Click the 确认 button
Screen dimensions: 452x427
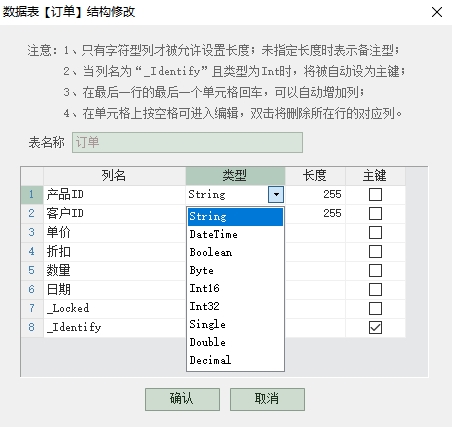[182, 399]
